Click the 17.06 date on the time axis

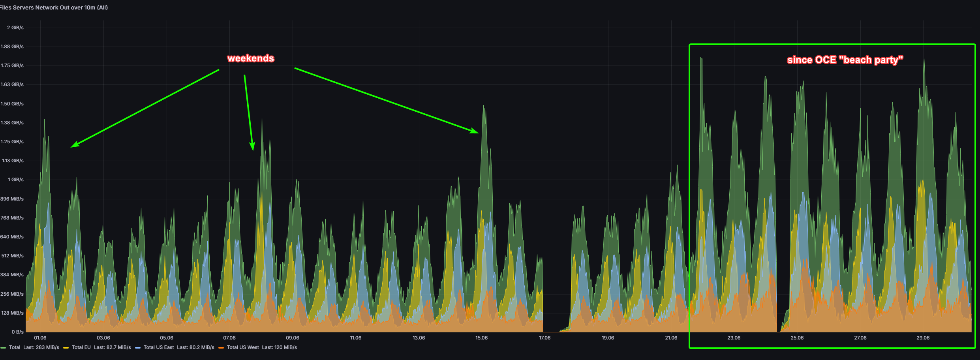point(545,338)
